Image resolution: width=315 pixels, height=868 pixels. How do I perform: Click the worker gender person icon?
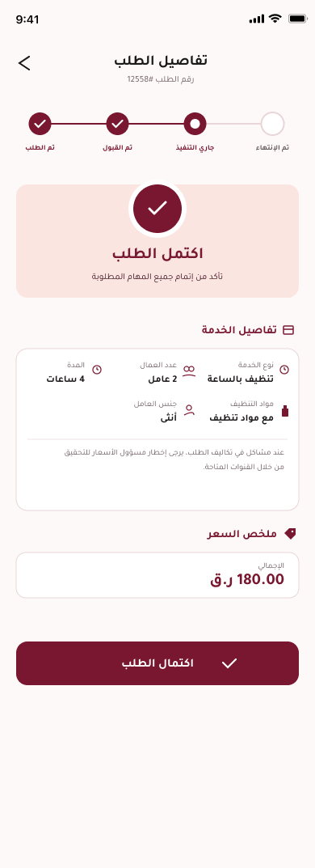190,410
